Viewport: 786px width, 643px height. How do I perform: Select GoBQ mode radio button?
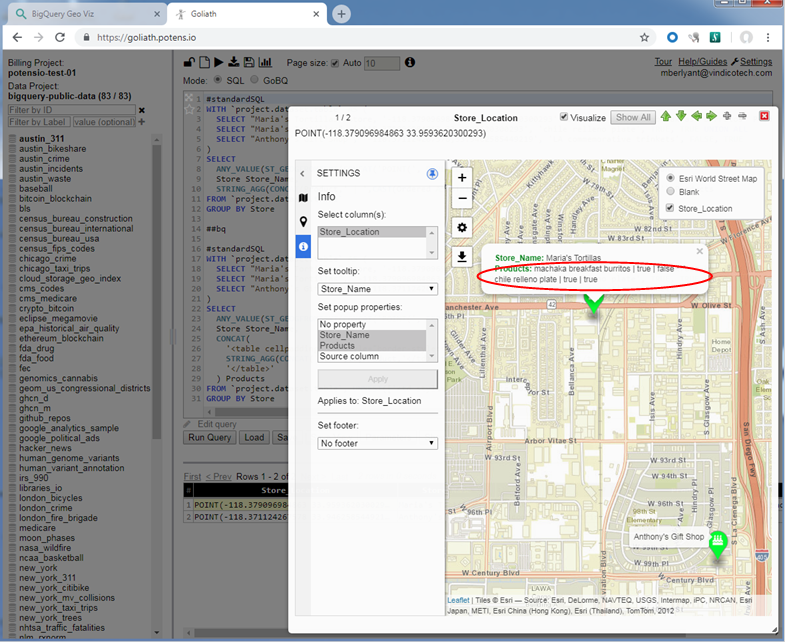point(254,80)
